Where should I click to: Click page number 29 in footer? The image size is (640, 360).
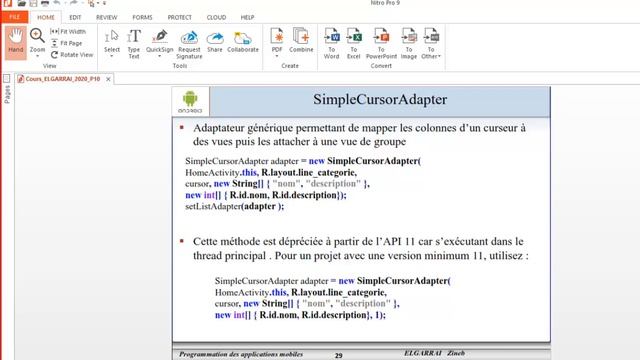click(x=339, y=356)
